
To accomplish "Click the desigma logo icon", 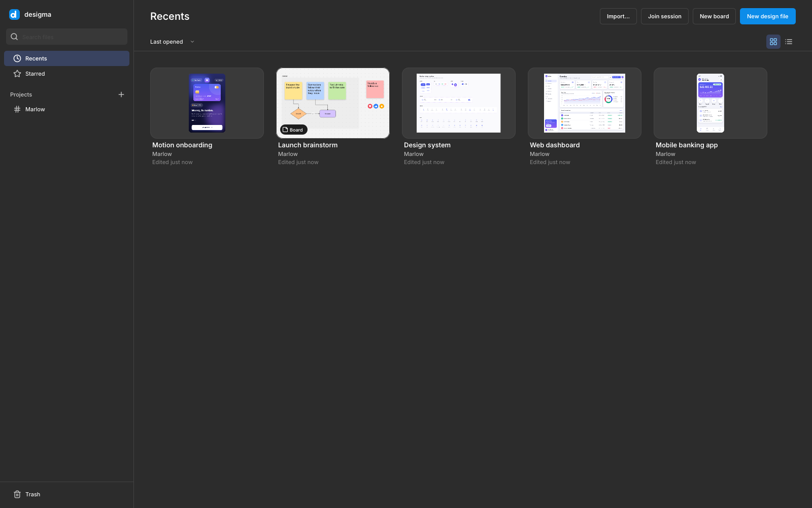I will coord(14,14).
